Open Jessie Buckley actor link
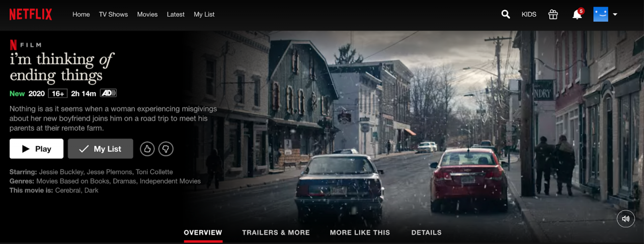The image size is (644, 244). coord(61,172)
